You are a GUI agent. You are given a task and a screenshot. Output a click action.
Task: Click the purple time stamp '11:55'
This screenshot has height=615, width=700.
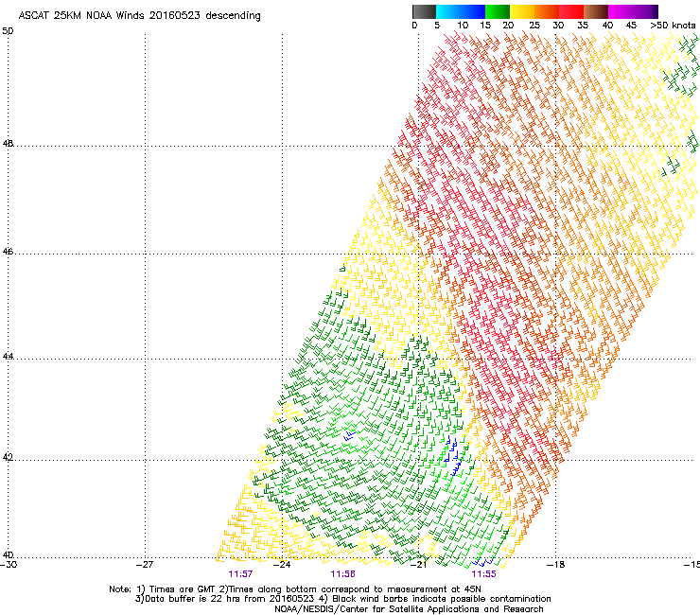click(484, 574)
